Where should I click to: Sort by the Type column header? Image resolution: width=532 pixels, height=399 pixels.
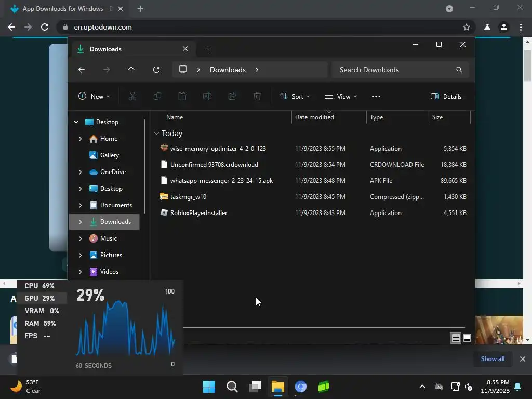376,117
